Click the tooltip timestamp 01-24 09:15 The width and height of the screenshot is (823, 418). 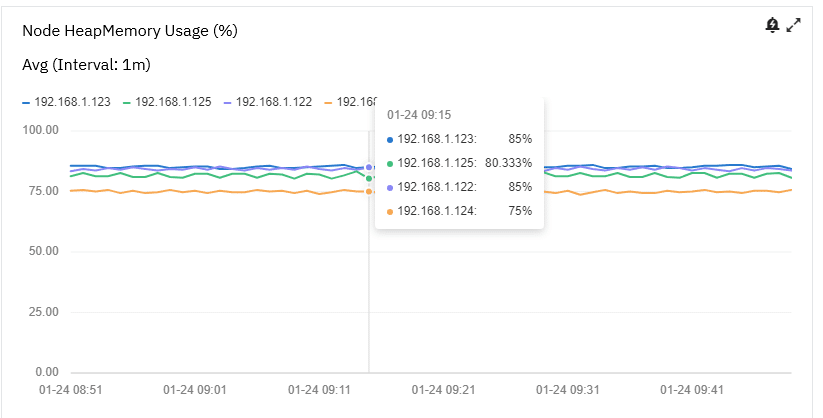click(417, 115)
